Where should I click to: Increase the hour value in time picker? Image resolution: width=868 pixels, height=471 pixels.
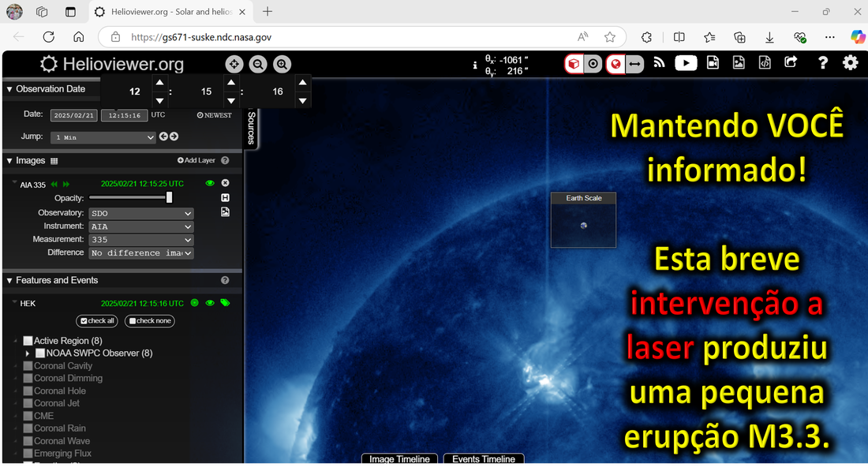(x=159, y=83)
